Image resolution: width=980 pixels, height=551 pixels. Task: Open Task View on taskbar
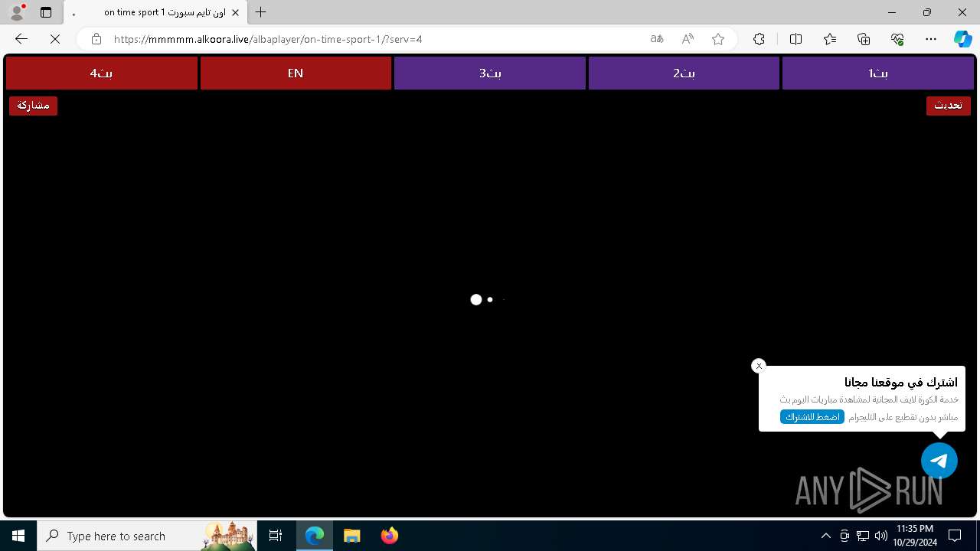click(x=276, y=536)
